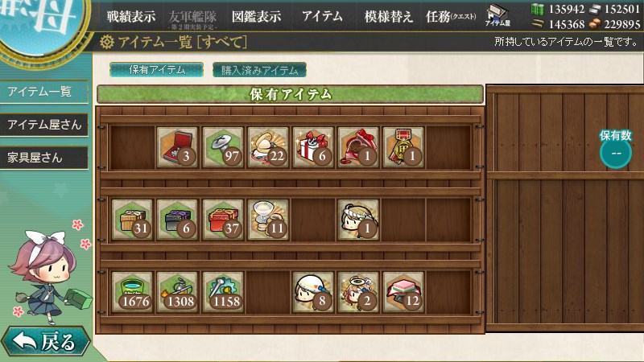Switch to 保有アイテム tab
This screenshot has width=644, height=362.
tap(156, 70)
